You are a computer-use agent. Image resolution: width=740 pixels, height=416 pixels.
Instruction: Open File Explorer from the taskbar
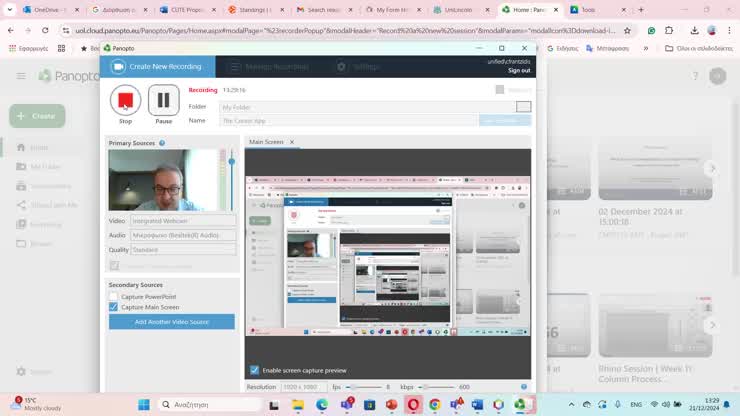coord(298,405)
